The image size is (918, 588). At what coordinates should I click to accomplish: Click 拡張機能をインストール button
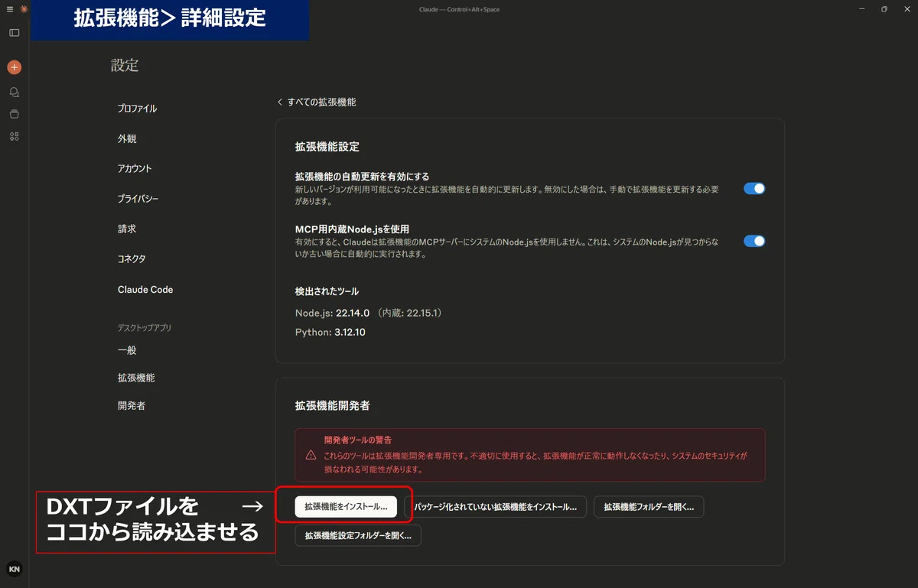346,506
